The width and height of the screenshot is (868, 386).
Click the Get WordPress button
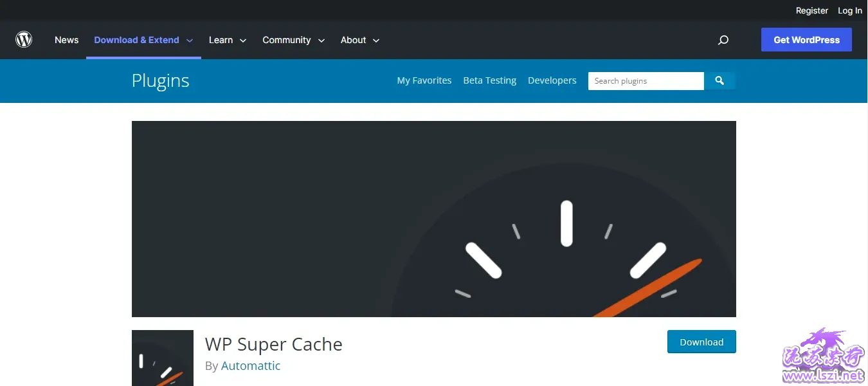click(806, 40)
